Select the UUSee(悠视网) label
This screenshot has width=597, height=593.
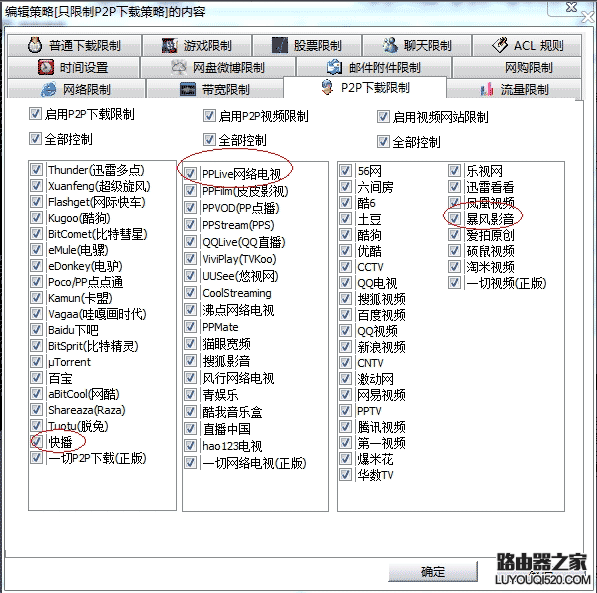point(240,276)
